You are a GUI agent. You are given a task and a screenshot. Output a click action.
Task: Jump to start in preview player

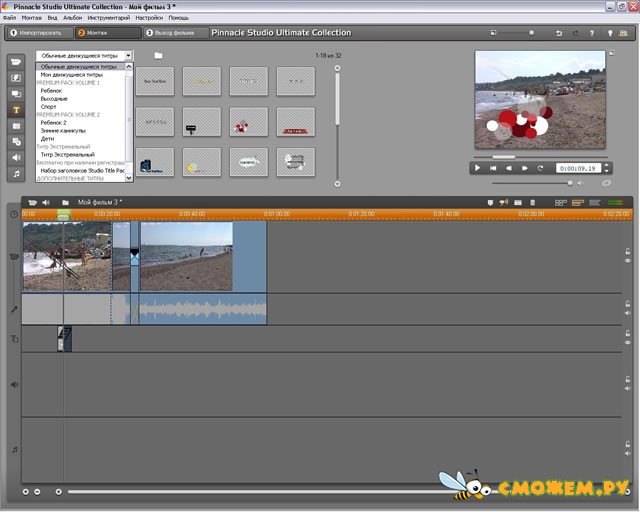click(493, 168)
